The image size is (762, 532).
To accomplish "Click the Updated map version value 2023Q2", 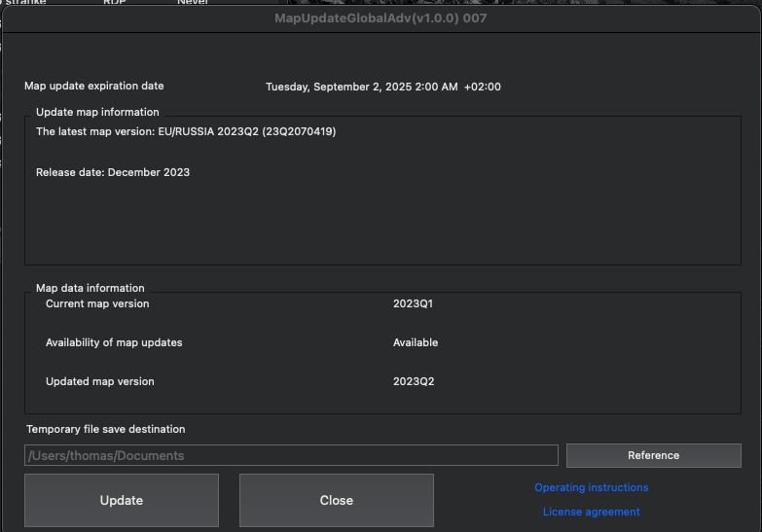I will coord(414,381).
